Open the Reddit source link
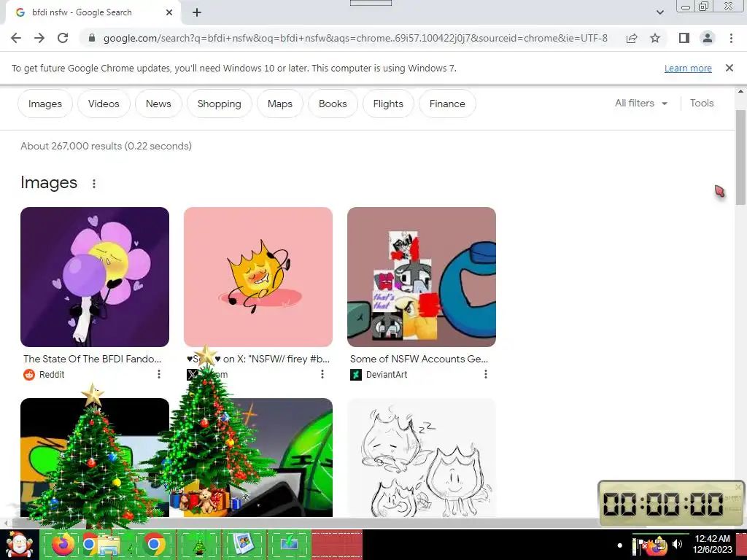This screenshot has width=747, height=560. [52, 375]
